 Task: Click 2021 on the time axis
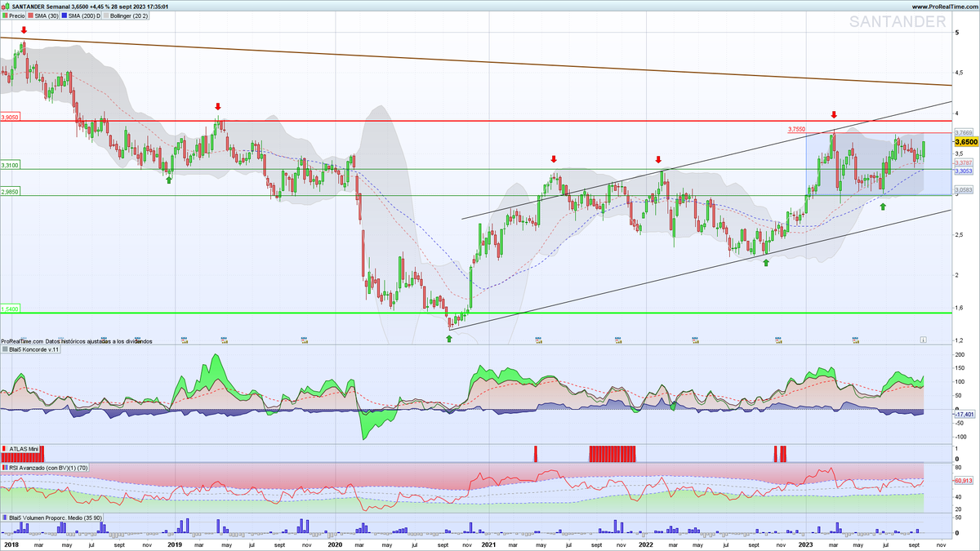(488, 543)
